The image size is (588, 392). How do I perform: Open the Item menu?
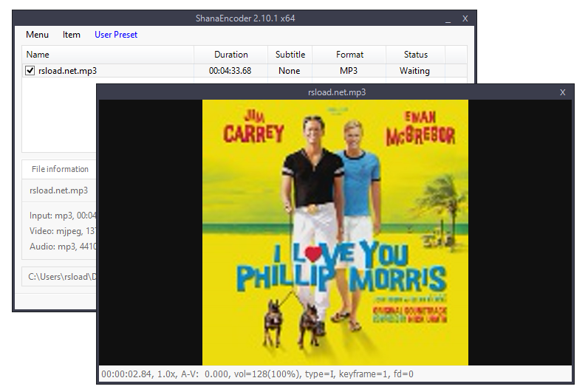click(x=71, y=35)
